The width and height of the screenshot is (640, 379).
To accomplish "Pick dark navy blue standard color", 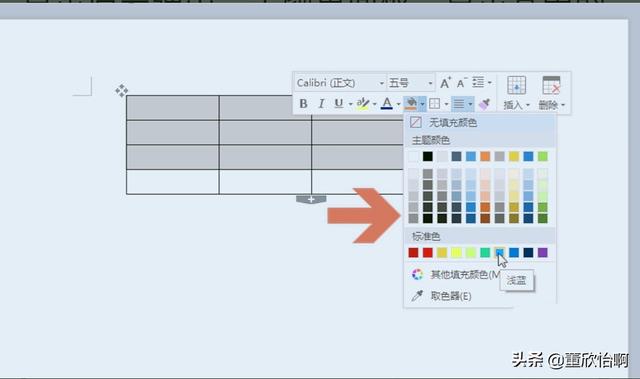I will [x=528, y=253].
